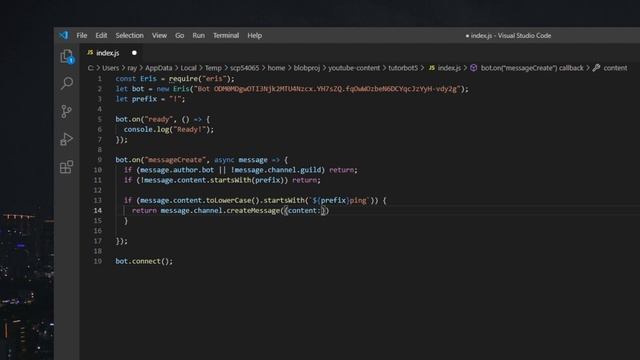Screen dimensions: 640x360
Task: Open the Source Control view
Action: (66, 111)
